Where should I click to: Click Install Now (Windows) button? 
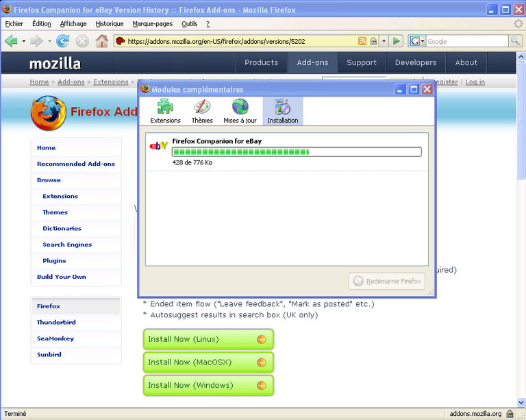(208, 386)
